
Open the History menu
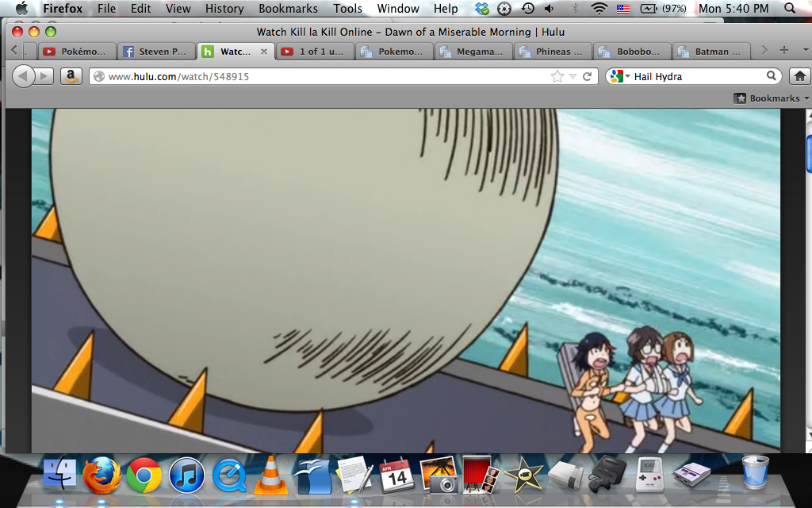point(224,8)
